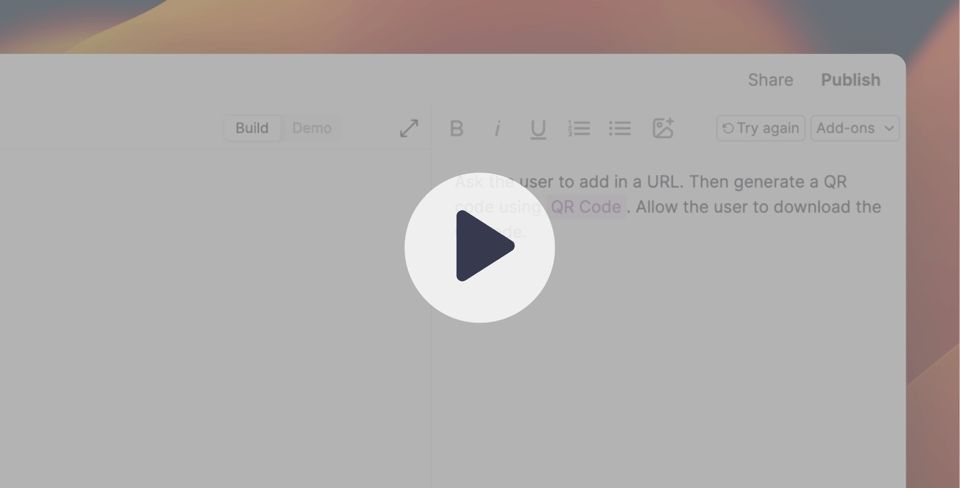960x488 pixels.
Task: Open the Share option in the header
Action: point(770,80)
